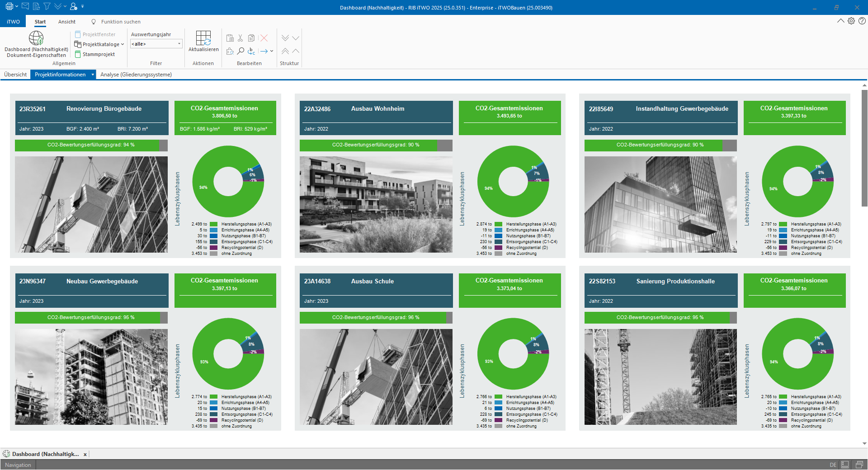Open the Analyse (Gliederungssysteme) tab
This screenshot has width=868, height=470.
[x=136, y=75]
